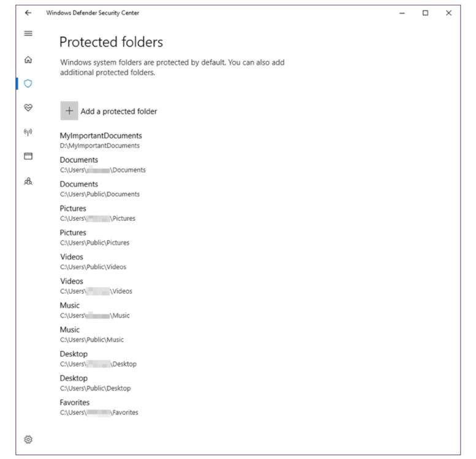Image resolution: width=476 pixels, height=459 pixels.
Task: Open Settings gear icon at bottom
Action: (x=28, y=439)
